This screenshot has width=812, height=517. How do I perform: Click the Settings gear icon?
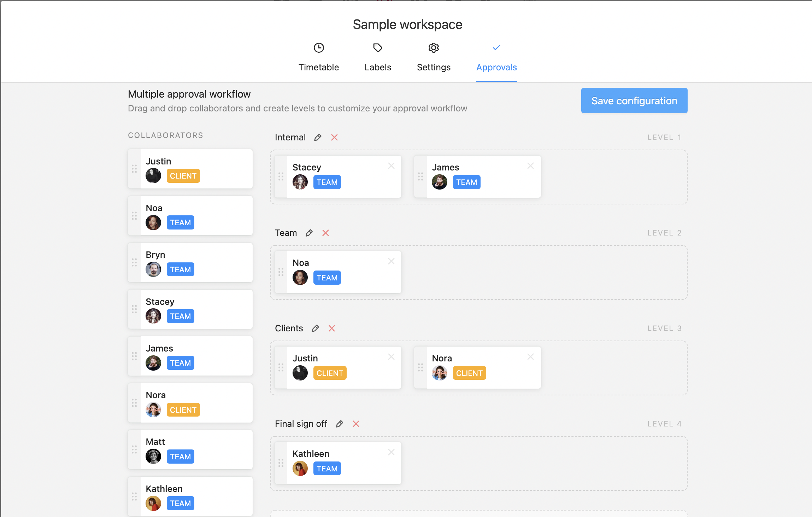(x=434, y=48)
